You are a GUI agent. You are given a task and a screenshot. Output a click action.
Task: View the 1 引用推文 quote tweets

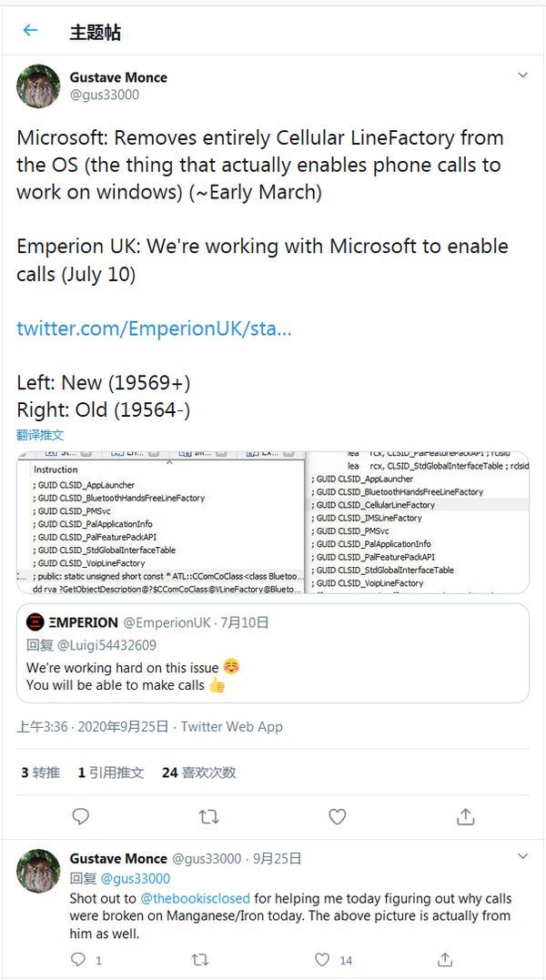[111, 773]
